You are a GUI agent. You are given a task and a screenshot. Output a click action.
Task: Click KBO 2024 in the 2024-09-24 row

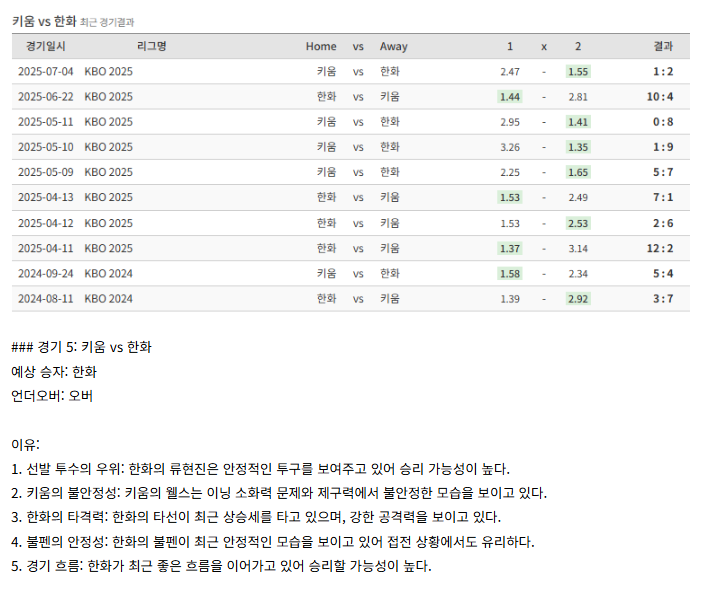click(108, 273)
